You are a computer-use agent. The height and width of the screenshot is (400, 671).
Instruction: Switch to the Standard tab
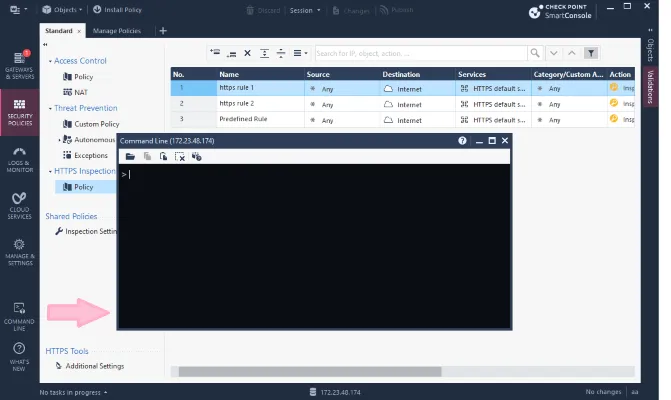point(59,31)
